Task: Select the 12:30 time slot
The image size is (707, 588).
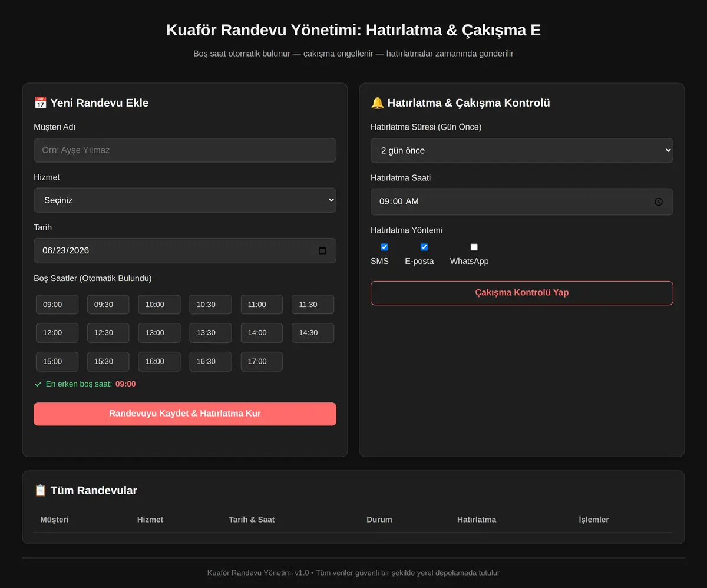Action: [x=108, y=333]
